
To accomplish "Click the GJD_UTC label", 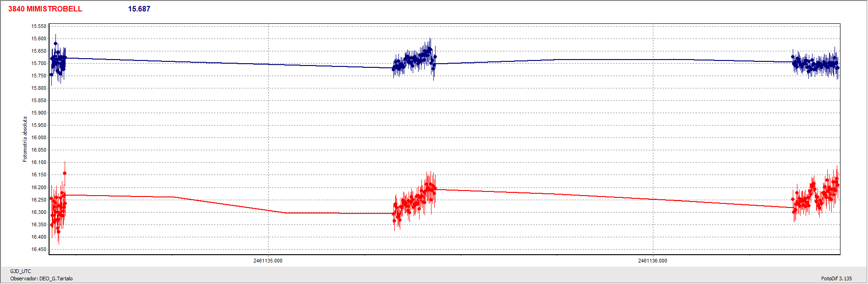I will (x=21, y=271).
